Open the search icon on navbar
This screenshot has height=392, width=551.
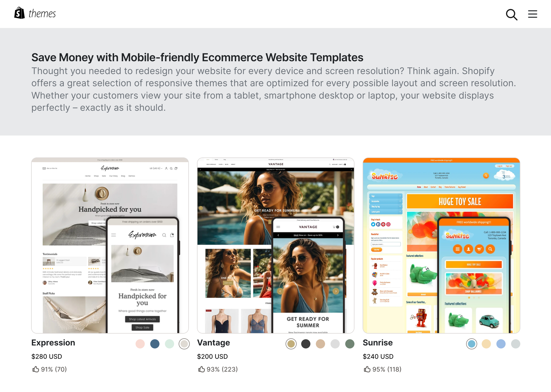[512, 13]
